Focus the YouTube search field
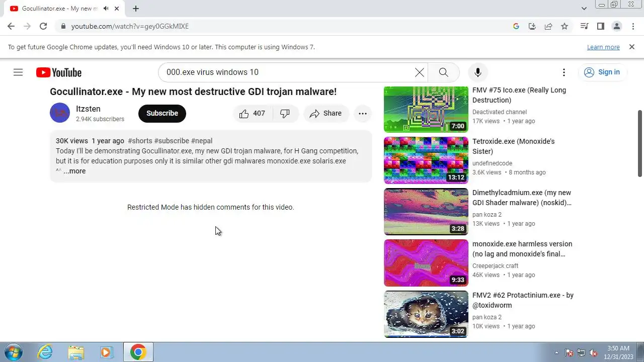Viewport: 644px width, 362px height. [288, 72]
